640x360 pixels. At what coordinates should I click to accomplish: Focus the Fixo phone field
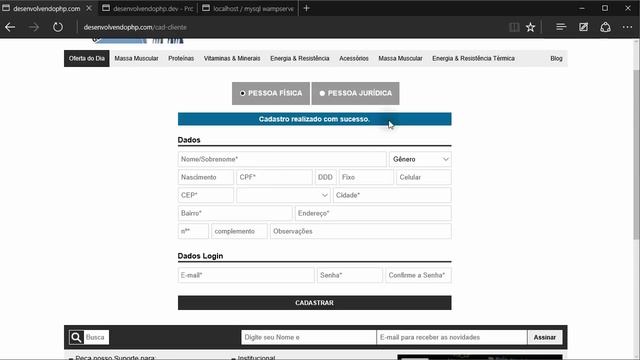tap(367, 177)
